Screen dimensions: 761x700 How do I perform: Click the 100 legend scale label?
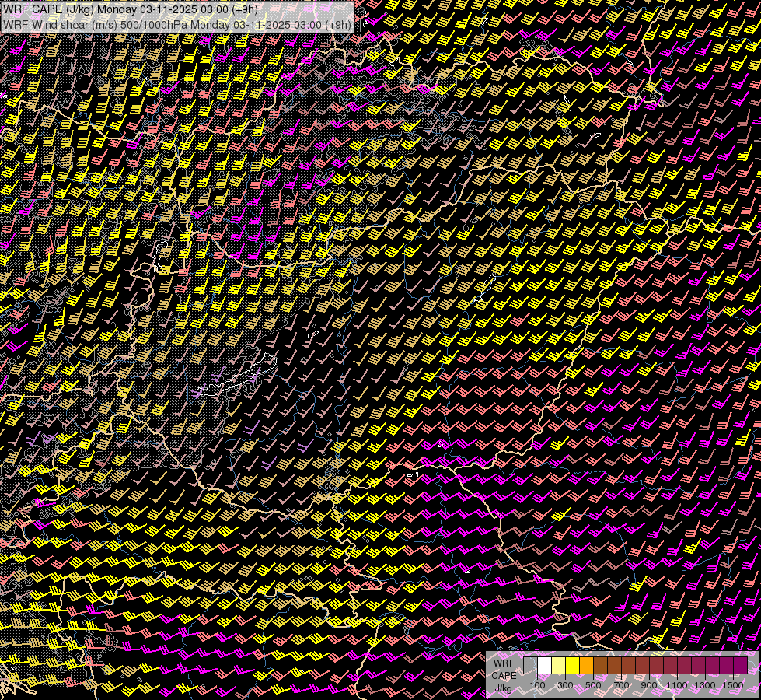coord(537,685)
